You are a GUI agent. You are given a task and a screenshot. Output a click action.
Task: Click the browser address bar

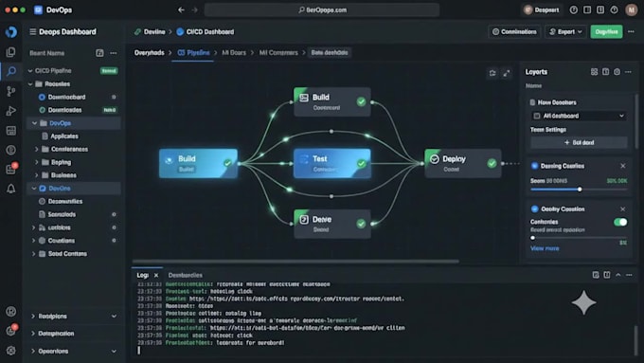click(322, 9)
